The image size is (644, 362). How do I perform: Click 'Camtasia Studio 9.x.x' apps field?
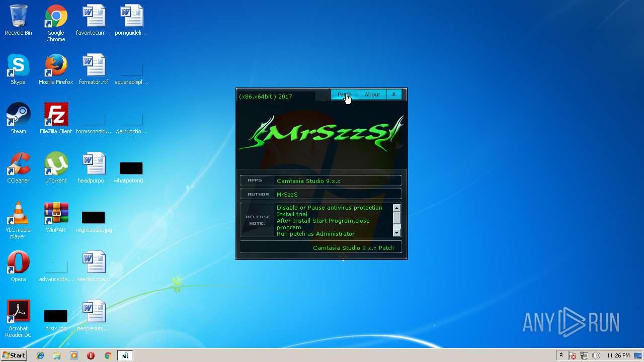[337, 180]
